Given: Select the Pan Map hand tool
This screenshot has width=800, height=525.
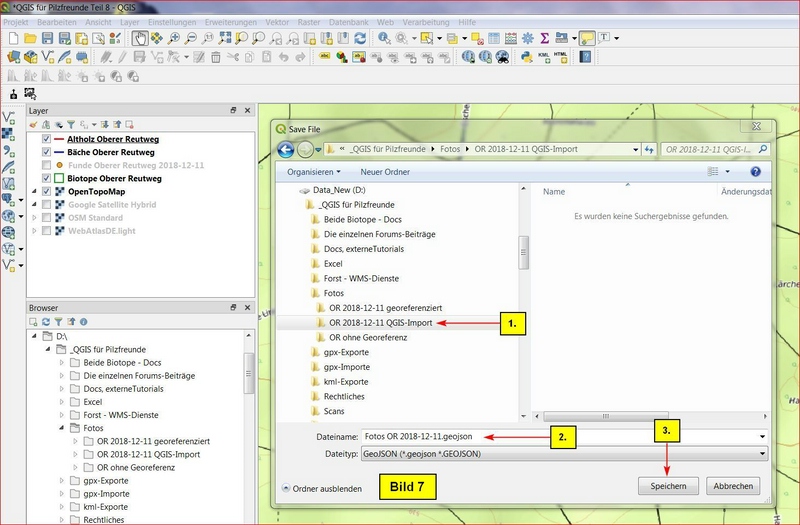Looking at the screenshot, I should [140, 38].
